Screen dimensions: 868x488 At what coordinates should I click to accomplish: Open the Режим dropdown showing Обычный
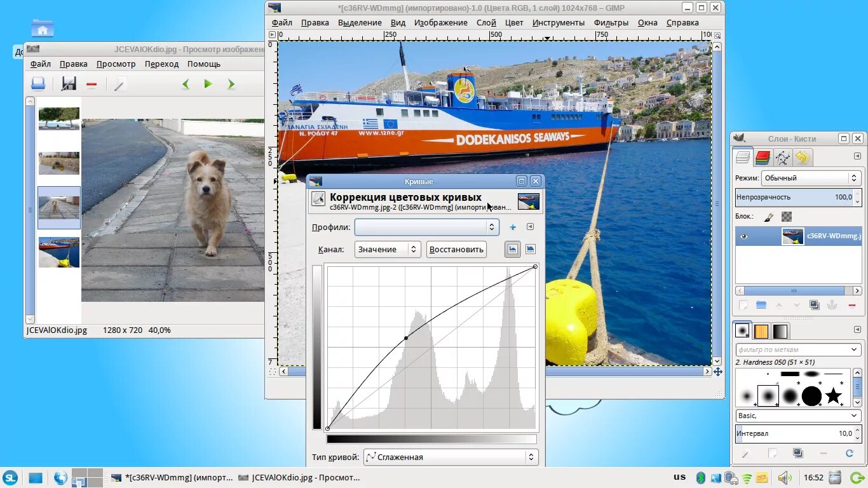pos(811,178)
